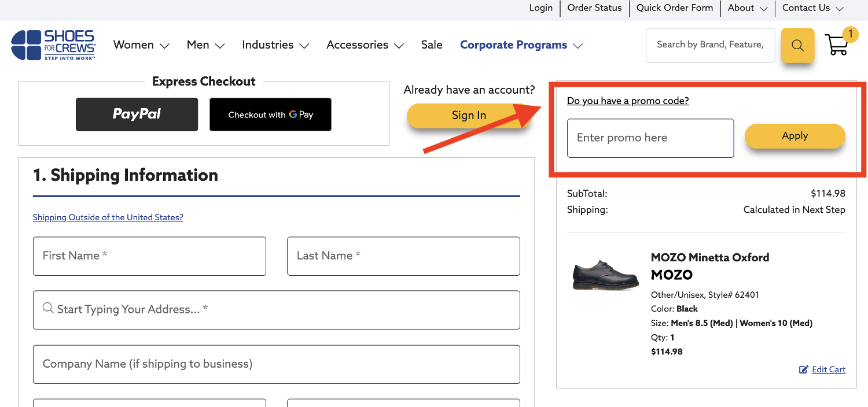Viewport: 868px width, 407px height.
Task: Expand the Industries menu
Action: [275, 45]
